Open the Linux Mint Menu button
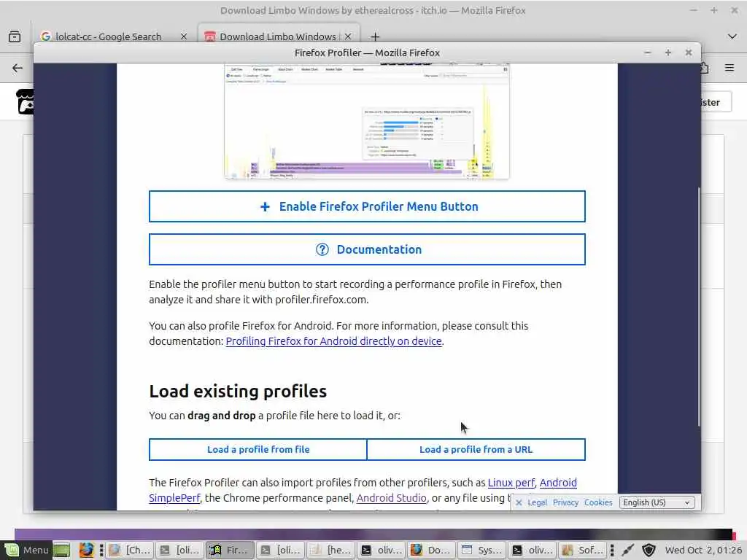 click(27, 550)
